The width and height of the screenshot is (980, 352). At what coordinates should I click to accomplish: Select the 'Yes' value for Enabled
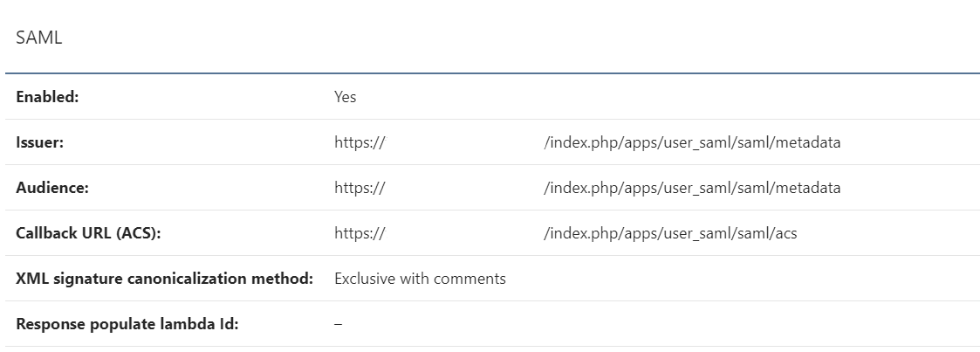345,97
